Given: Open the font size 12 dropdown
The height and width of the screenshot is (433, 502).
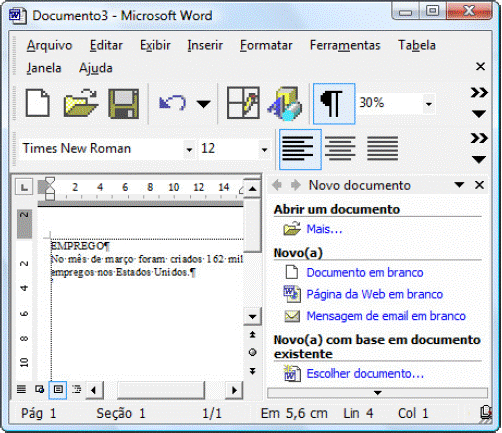Looking at the screenshot, I should pos(264,149).
